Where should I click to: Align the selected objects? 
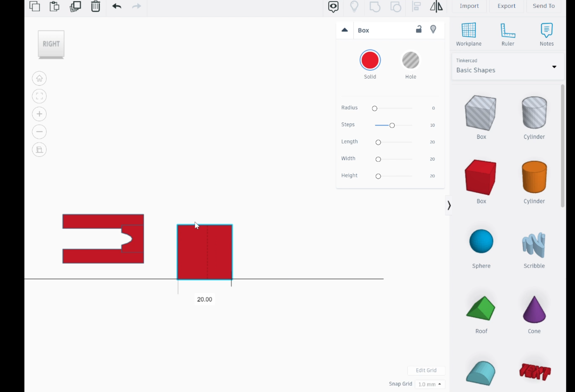click(416, 6)
